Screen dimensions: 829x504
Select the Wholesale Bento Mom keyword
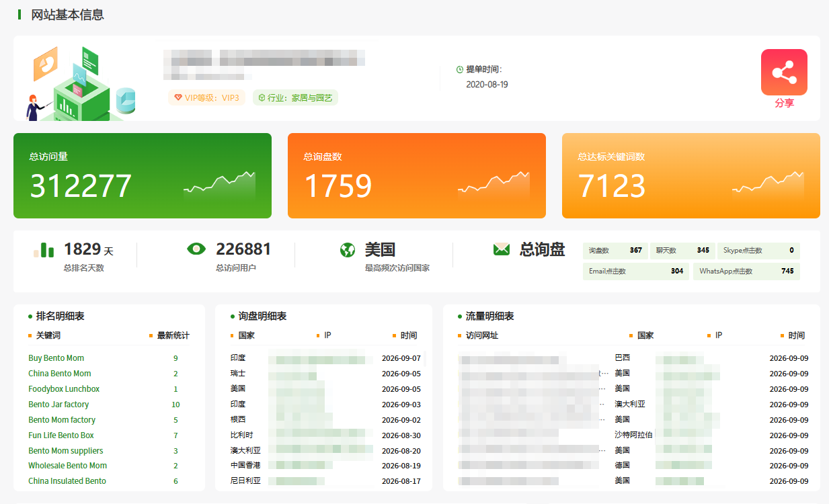[67, 466]
